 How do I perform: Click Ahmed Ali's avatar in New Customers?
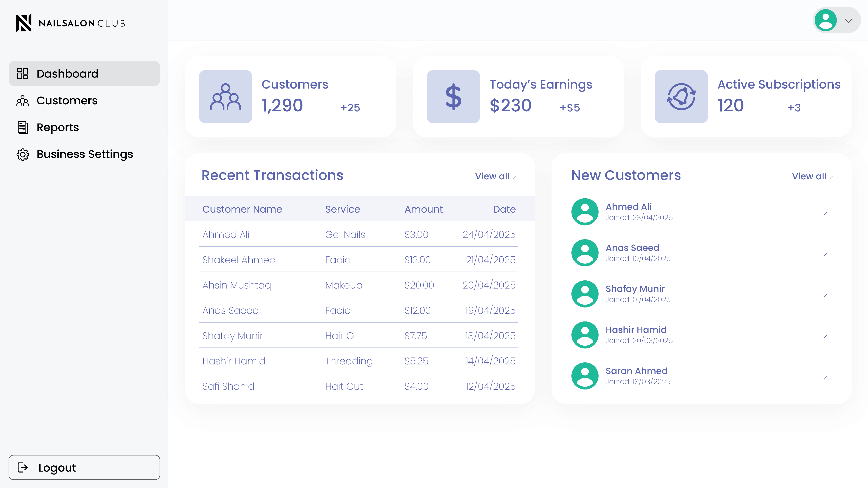coord(585,212)
